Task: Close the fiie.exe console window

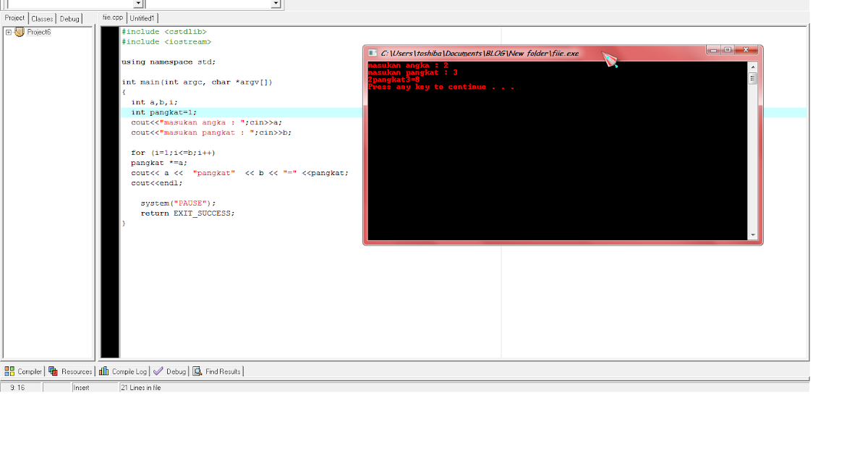Action: click(x=746, y=50)
